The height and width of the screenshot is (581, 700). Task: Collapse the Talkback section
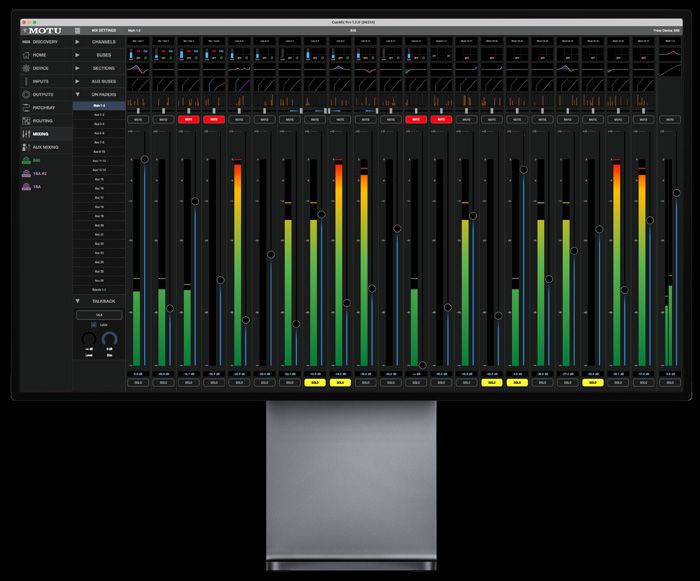(78, 300)
